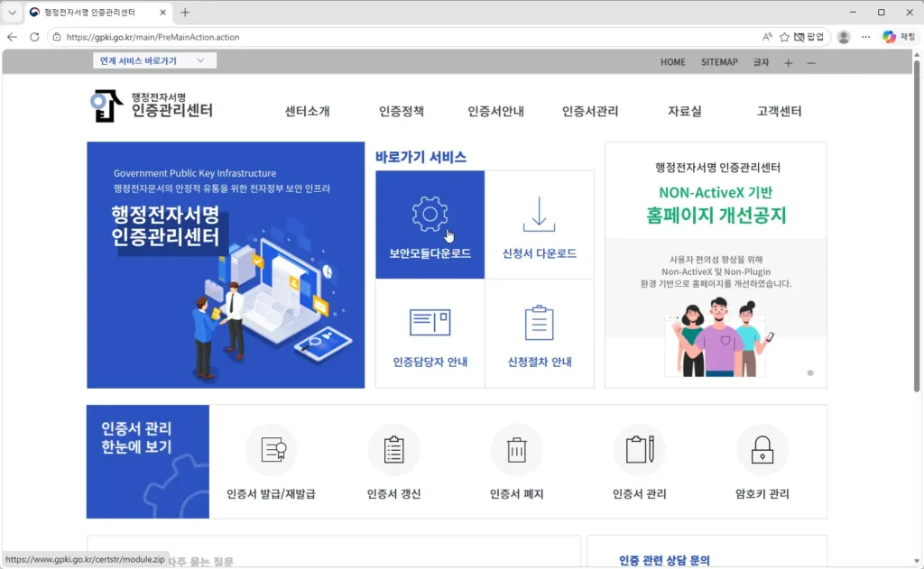This screenshot has width=924, height=569.
Task: Select the 인증서 갱신 ribbon icon
Action: 394,450
